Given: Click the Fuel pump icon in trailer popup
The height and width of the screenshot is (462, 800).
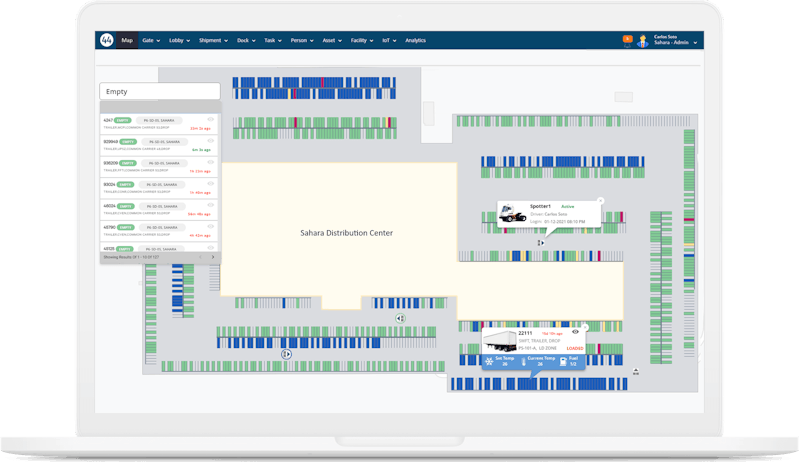Looking at the screenshot, I should point(563,360).
